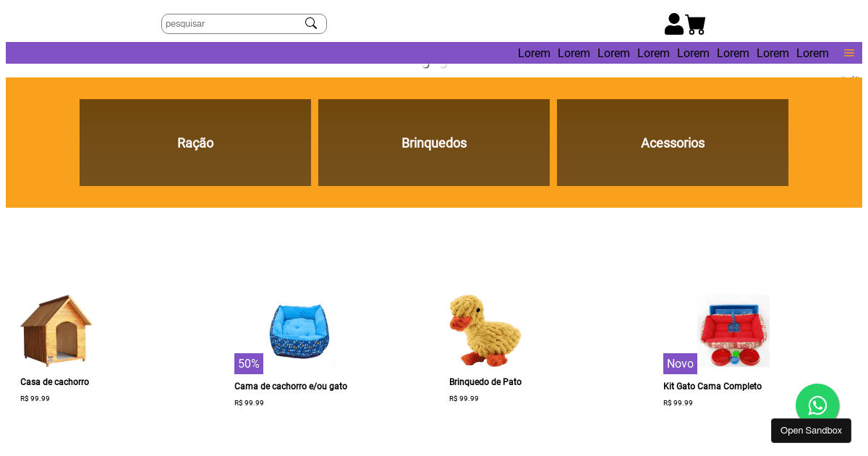Click the Novo badge

click(x=680, y=363)
